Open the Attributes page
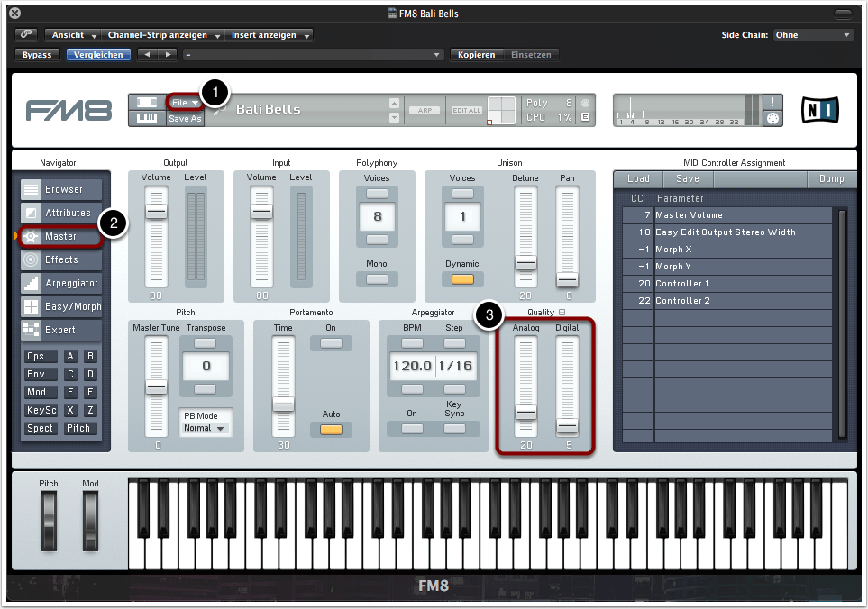Viewport: 868px width, 609px height. (x=61, y=213)
